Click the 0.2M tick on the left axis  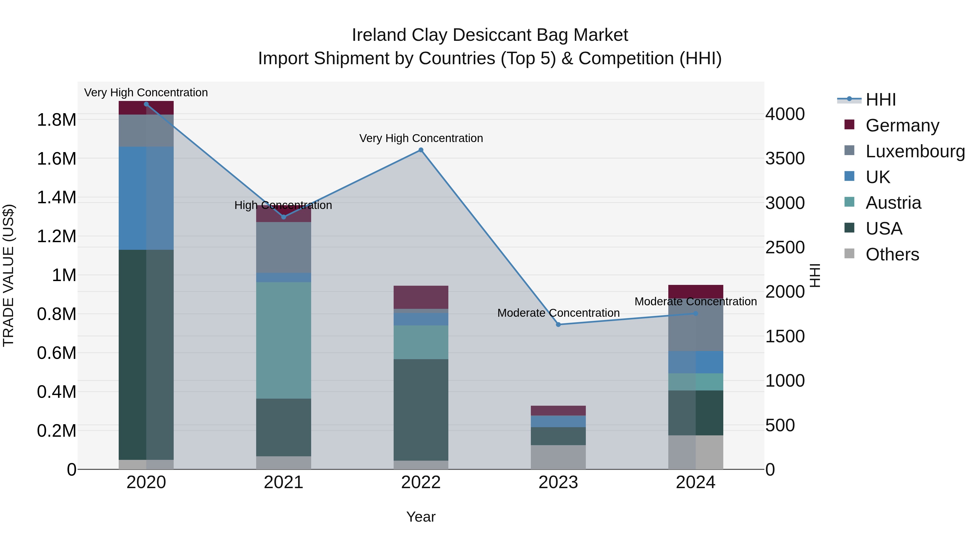(57, 431)
